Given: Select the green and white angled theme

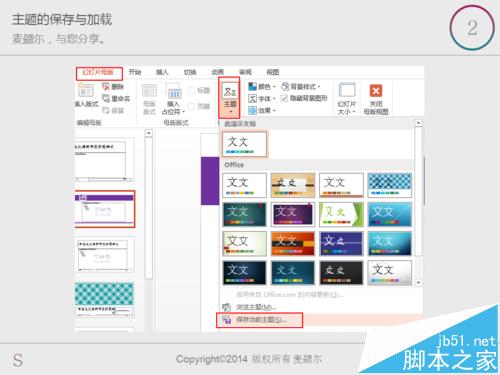Looking at the screenshot, I should (x=341, y=214).
